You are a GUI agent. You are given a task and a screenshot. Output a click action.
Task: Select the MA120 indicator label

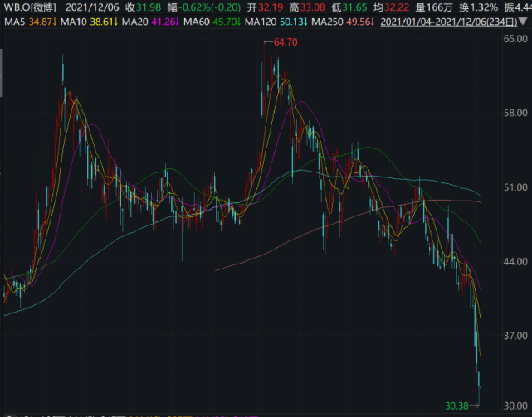coord(261,22)
